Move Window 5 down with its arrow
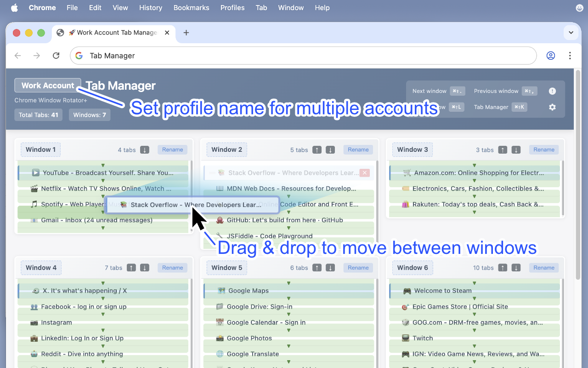 point(330,268)
